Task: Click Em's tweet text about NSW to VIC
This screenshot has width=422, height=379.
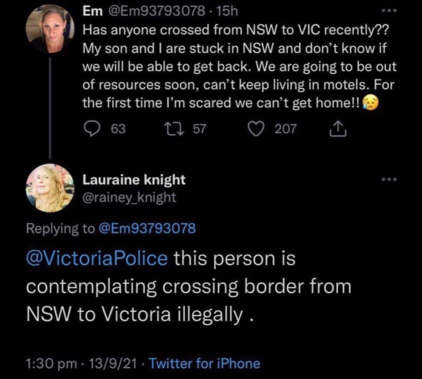Action: pos(239,66)
